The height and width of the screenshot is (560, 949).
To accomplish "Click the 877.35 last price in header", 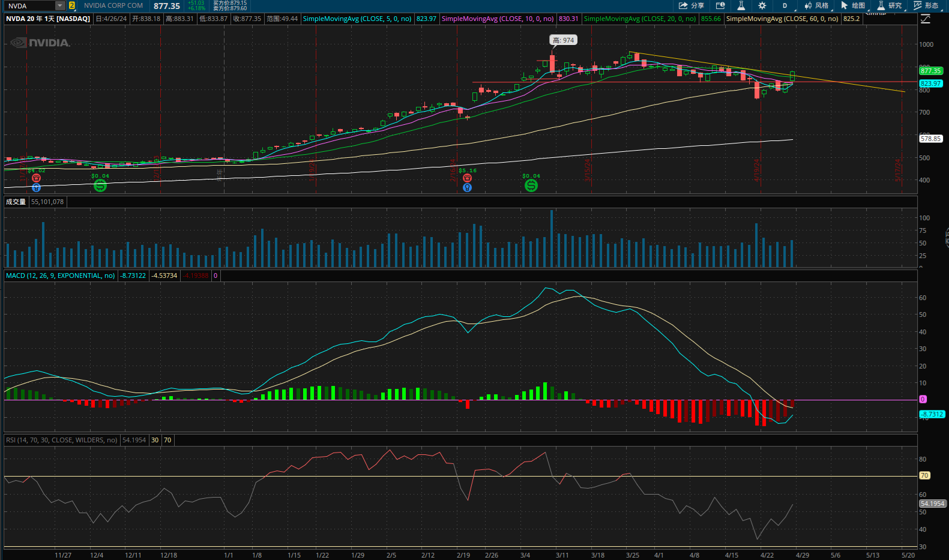I will click(x=167, y=6).
